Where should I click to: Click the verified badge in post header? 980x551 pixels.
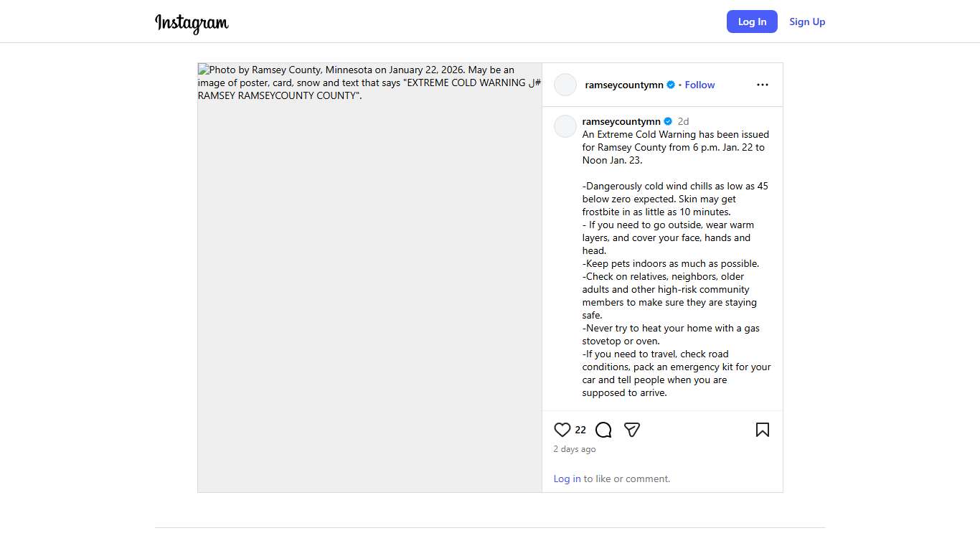pos(671,85)
